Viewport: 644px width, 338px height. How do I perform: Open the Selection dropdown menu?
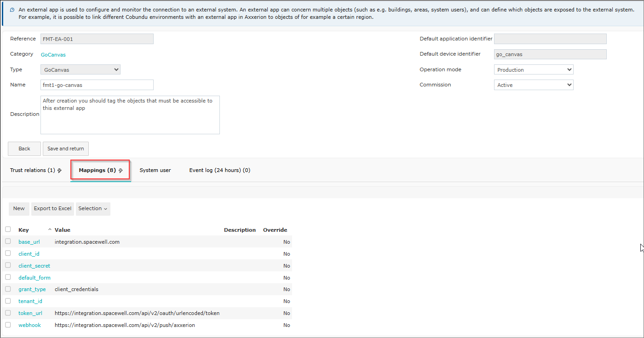pos(93,209)
